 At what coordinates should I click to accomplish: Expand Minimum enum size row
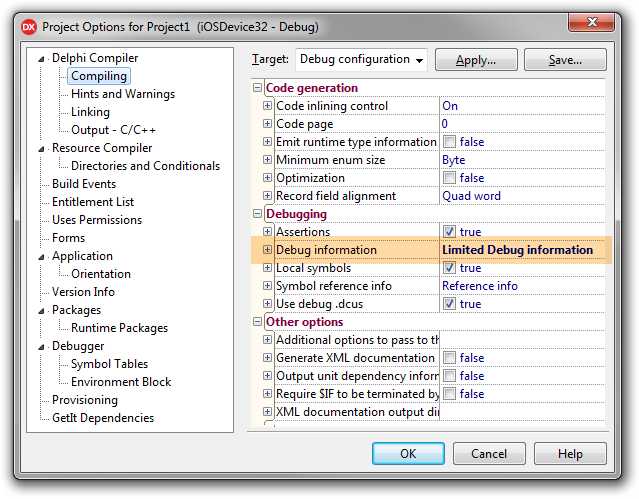click(267, 159)
